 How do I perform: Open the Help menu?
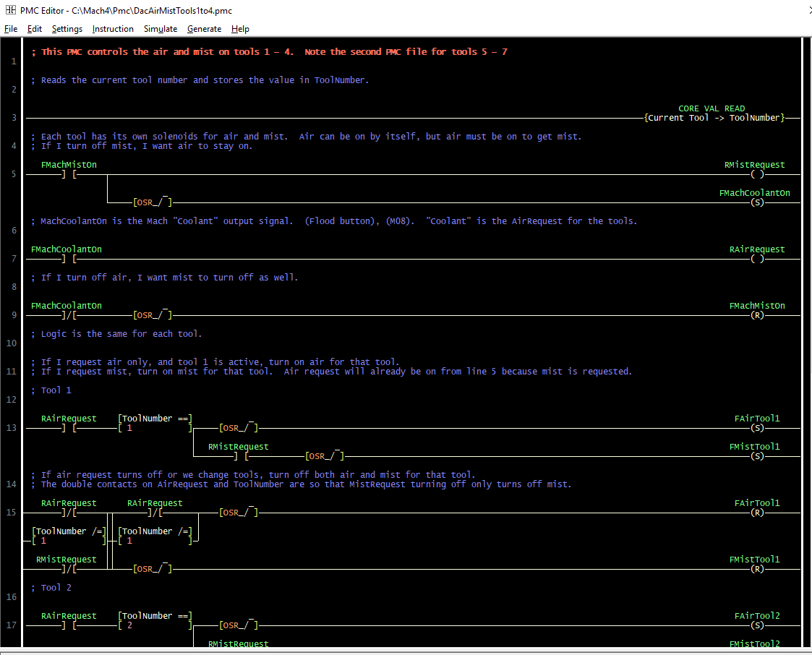[240, 29]
